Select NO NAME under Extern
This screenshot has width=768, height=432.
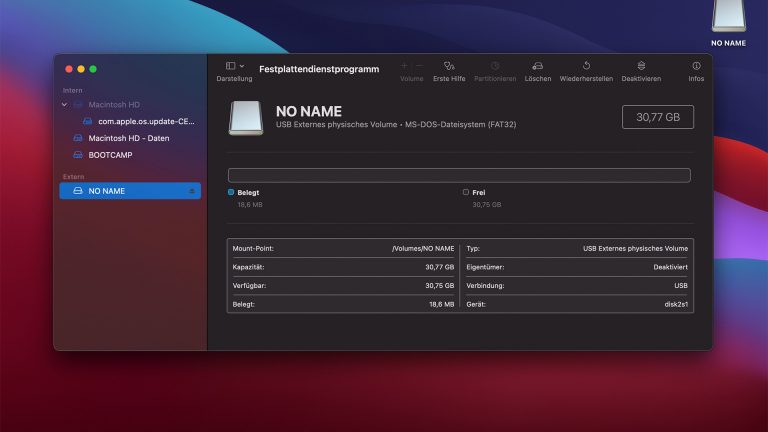click(107, 190)
